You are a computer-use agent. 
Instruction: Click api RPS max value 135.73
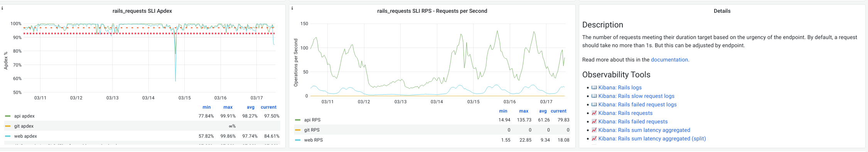524,120
